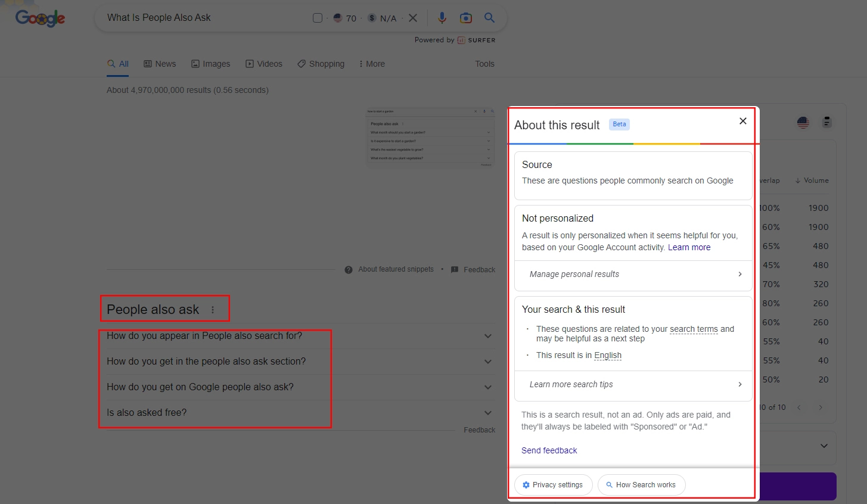Open the People also ask three-dot menu

click(213, 309)
